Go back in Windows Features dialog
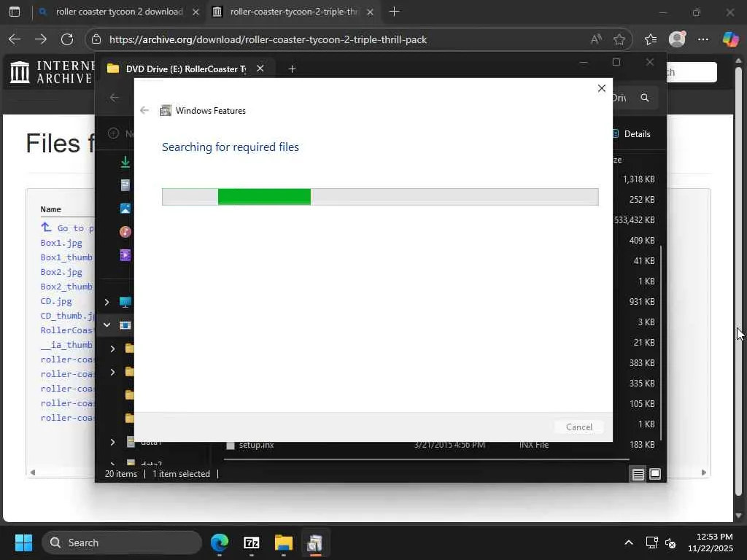Image resolution: width=747 pixels, height=560 pixels. click(144, 111)
